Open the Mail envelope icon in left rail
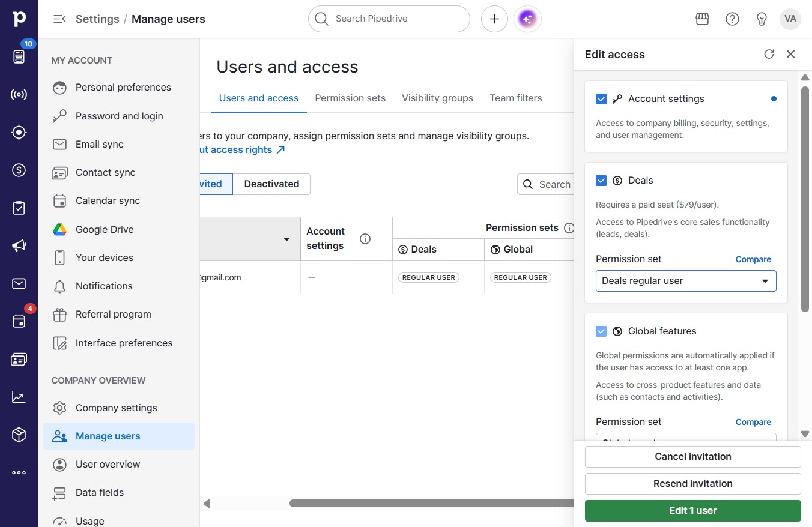 (x=19, y=283)
